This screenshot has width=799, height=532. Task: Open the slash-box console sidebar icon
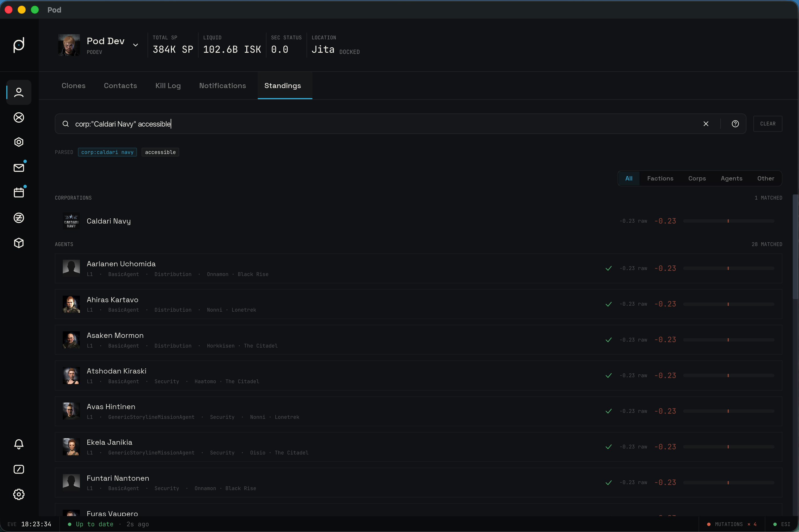(19, 469)
